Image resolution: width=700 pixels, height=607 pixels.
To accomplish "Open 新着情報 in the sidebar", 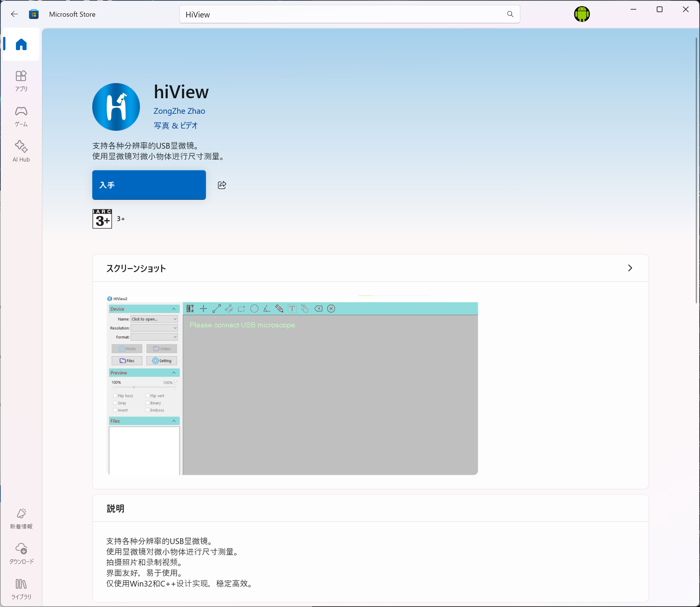I will pyautogui.click(x=21, y=518).
